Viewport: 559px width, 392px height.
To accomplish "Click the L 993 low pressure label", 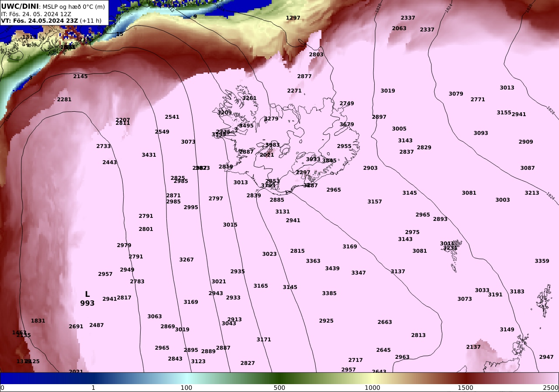I will tap(87, 299).
